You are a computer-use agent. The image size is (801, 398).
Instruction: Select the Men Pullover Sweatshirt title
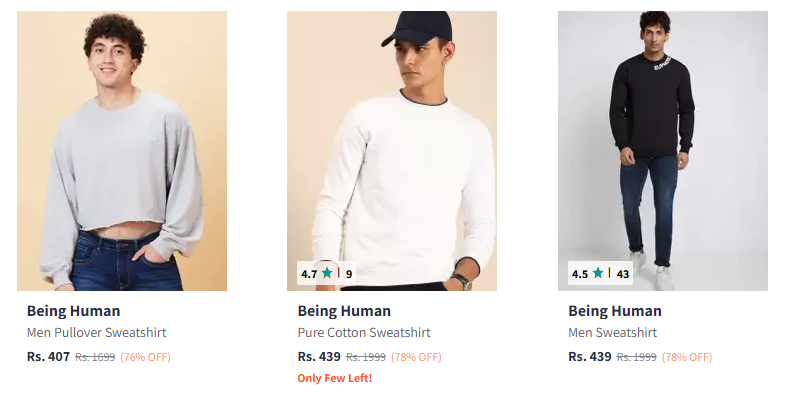click(x=97, y=333)
